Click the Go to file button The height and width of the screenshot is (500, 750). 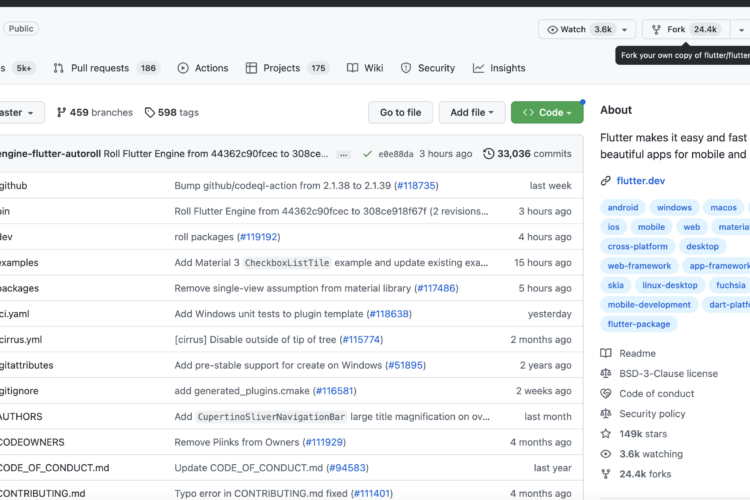point(400,112)
